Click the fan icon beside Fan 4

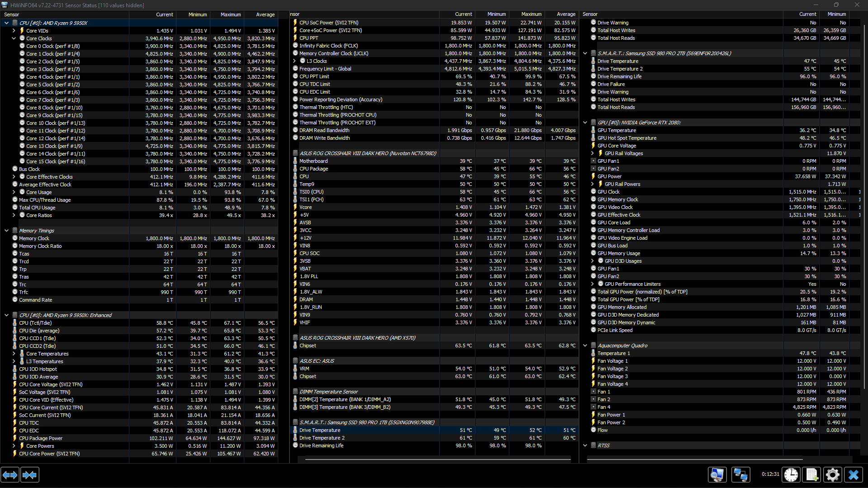[x=593, y=407]
